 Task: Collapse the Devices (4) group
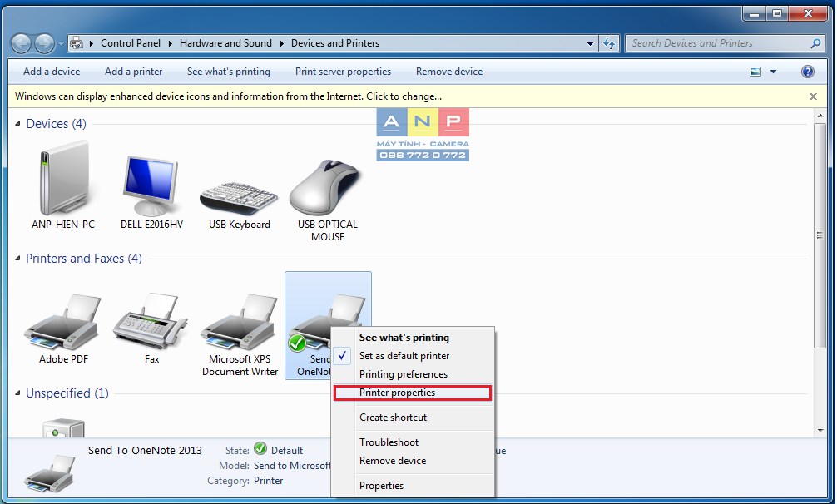click(17, 124)
